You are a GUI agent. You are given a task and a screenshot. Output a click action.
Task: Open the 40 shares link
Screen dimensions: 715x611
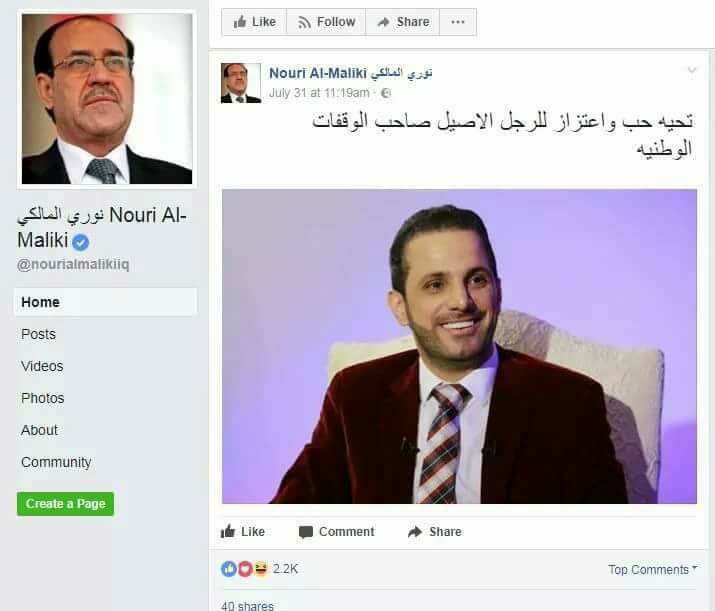[247, 606]
